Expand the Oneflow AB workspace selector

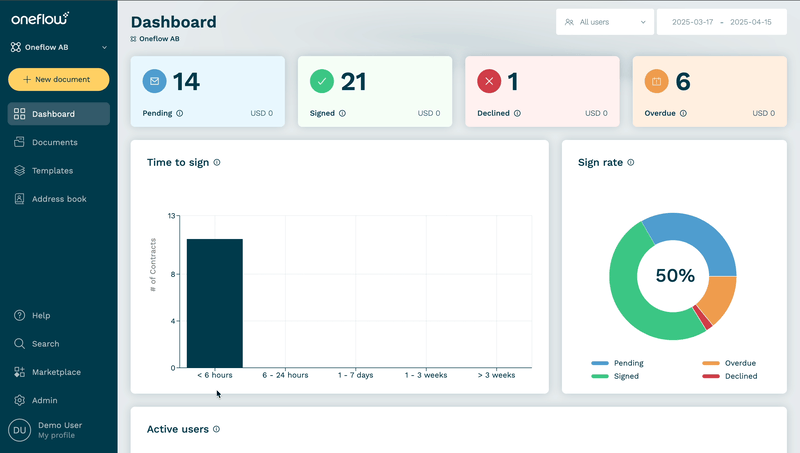[x=59, y=47]
